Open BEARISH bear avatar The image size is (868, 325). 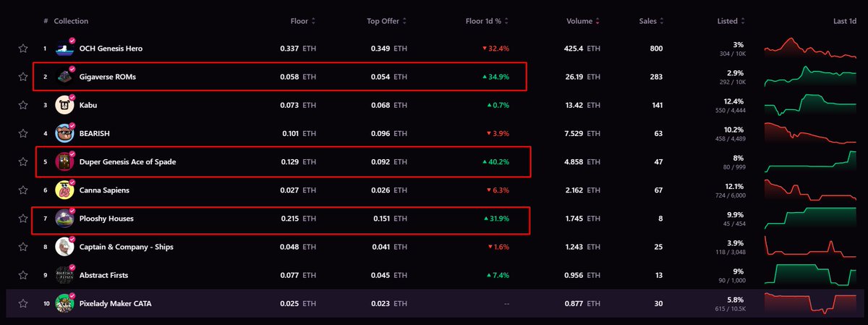(x=65, y=134)
